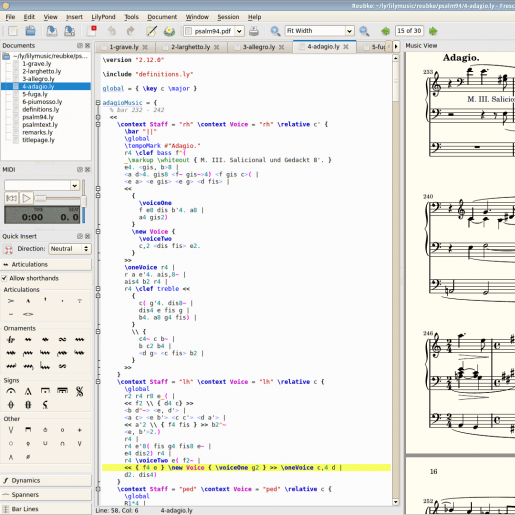Expand the Dynamics section
The image size is (515, 515).
46,480
